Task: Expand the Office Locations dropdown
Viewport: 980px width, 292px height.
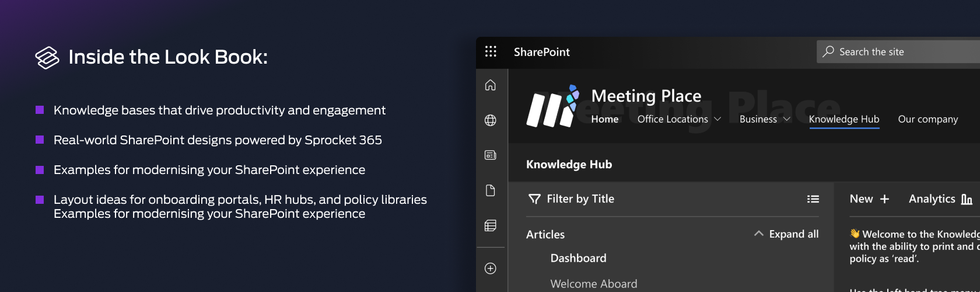Action: click(x=679, y=119)
